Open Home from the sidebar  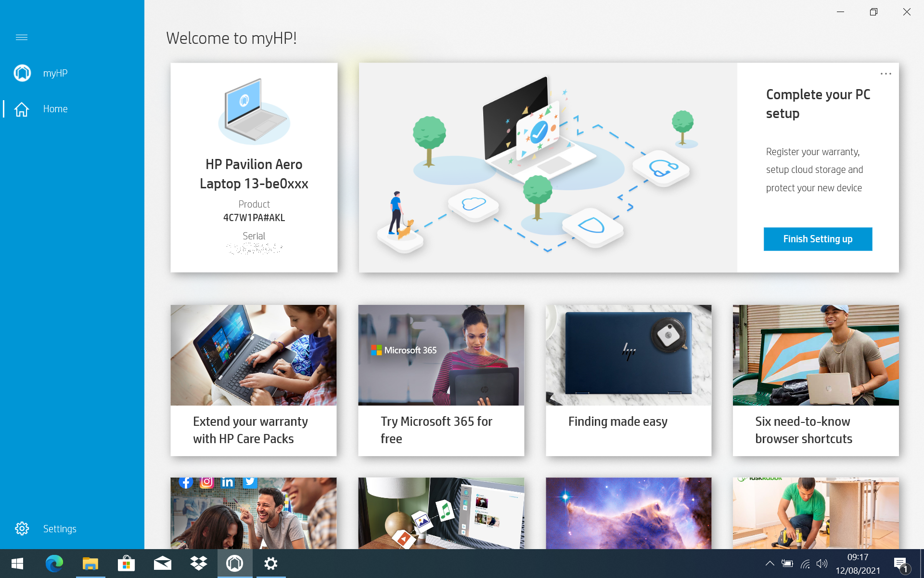pos(72,109)
